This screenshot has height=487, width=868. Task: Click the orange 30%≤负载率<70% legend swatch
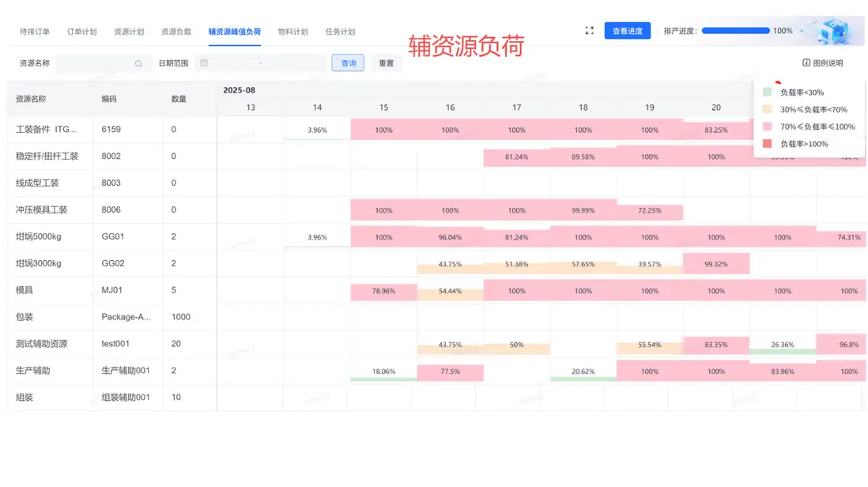[768, 110]
